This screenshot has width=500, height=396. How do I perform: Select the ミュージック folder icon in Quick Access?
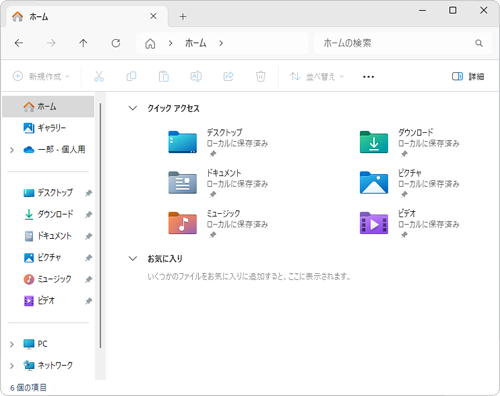tap(182, 223)
